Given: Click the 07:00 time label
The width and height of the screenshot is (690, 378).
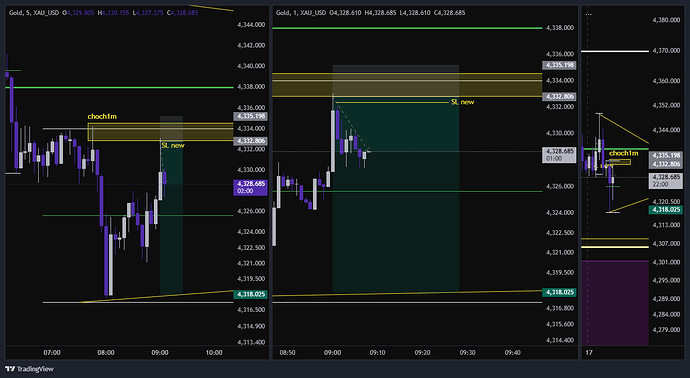Looking at the screenshot, I should (x=52, y=352).
